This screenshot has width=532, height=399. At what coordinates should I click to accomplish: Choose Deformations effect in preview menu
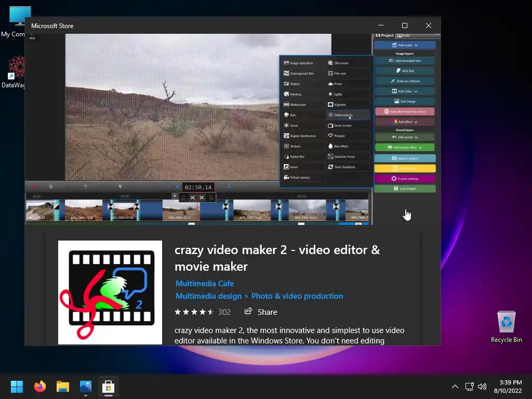pyautogui.click(x=348, y=115)
